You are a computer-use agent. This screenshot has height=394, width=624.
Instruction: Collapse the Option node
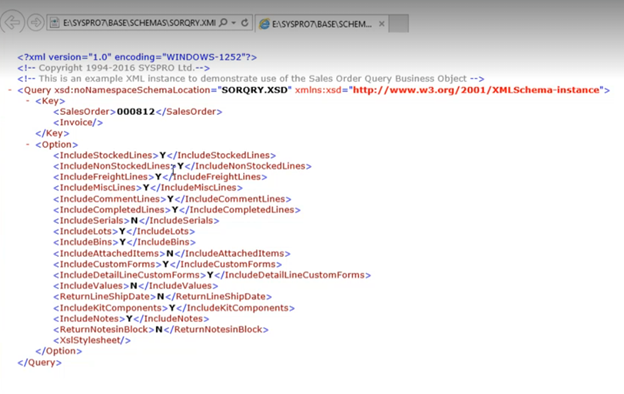28,144
